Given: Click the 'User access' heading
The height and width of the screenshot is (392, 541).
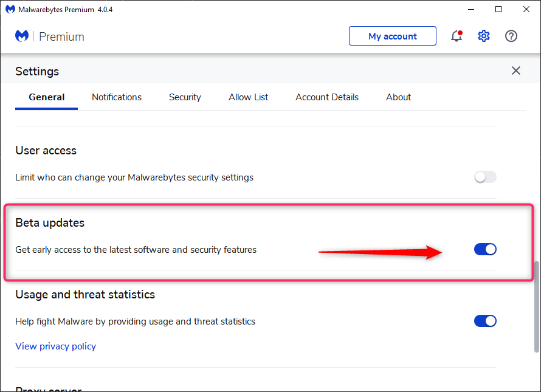Looking at the screenshot, I should 46,151.
